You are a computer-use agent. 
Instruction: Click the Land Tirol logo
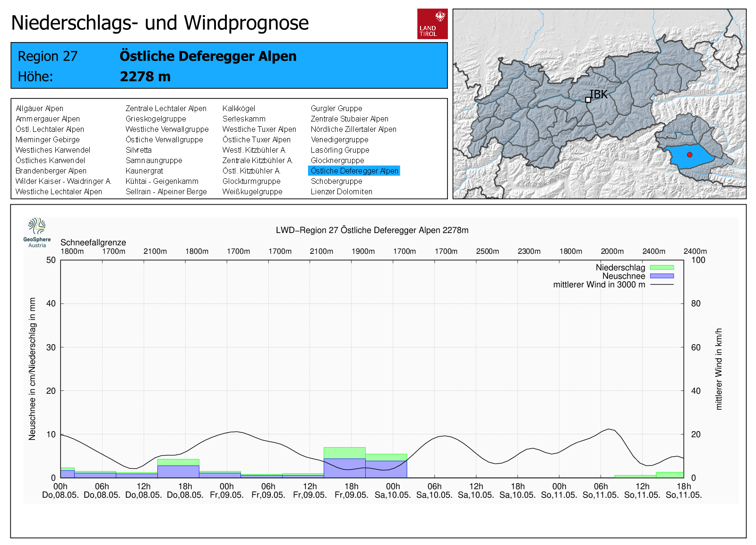(432, 24)
